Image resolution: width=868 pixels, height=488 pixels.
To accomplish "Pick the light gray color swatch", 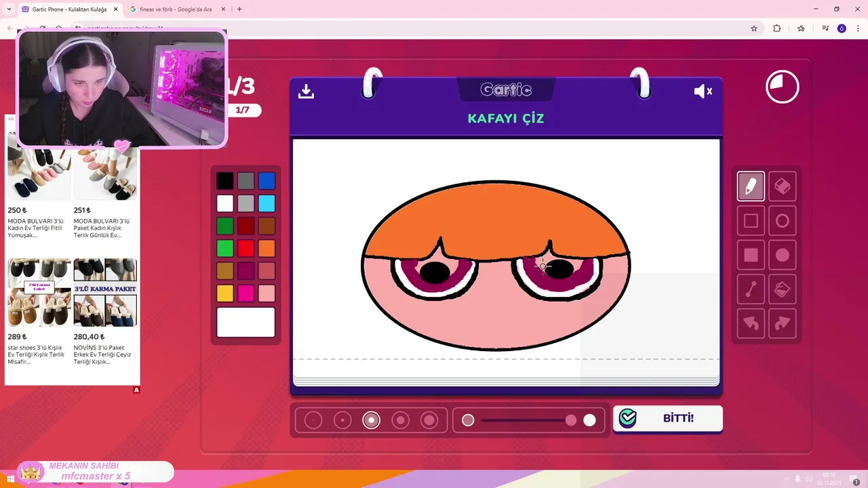I will click(246, 203).
